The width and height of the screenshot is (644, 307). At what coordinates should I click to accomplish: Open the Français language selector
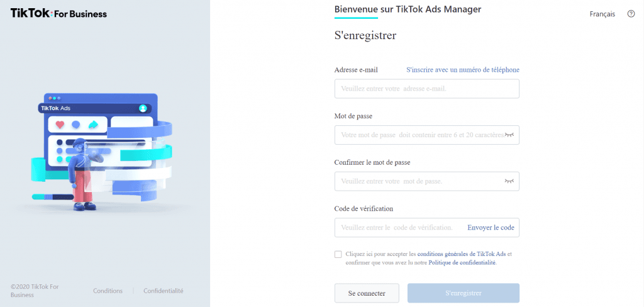(x=602, y=14)
